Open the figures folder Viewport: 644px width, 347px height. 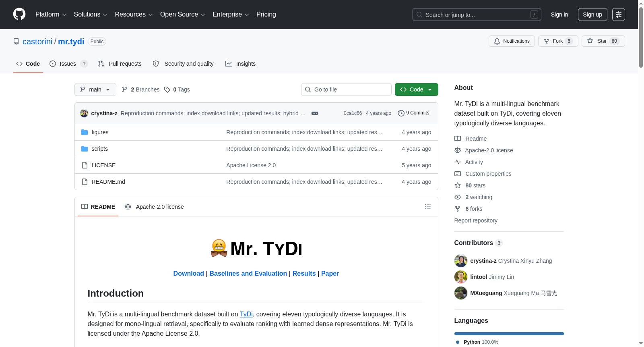click(x=100, y=132)
